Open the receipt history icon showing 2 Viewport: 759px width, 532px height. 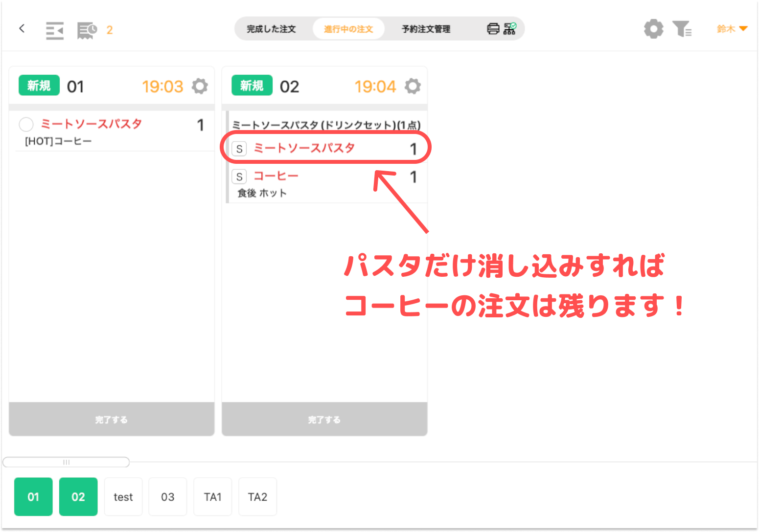88,30
